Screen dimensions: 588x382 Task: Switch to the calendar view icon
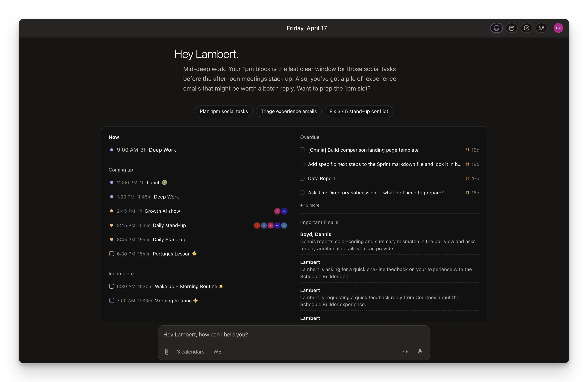point(511,28)
